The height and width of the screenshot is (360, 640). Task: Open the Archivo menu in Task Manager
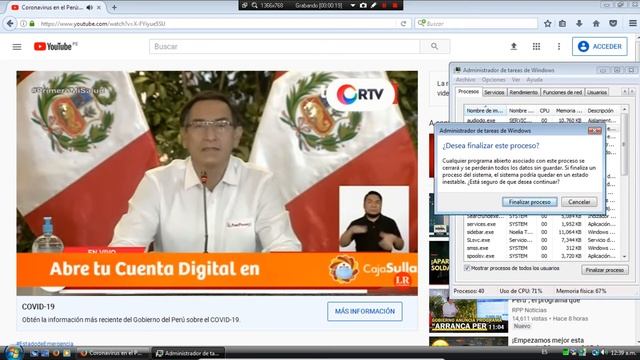click(x=466, y=80)
